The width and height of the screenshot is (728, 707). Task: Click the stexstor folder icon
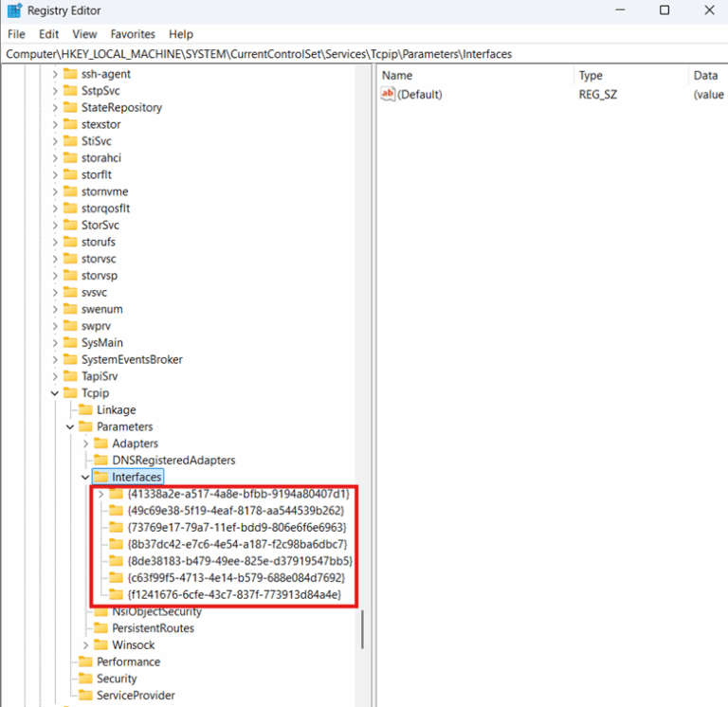[x=70, y=124]
